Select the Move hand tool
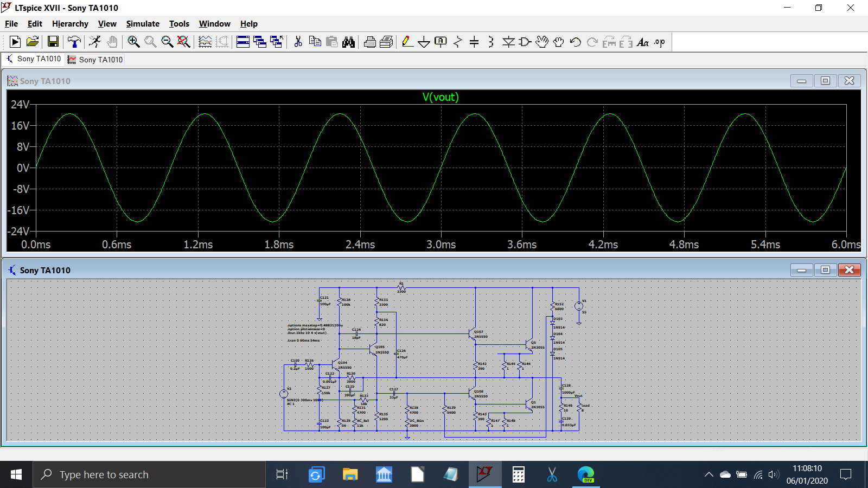868x488 pixels. (x=542, y=42)
